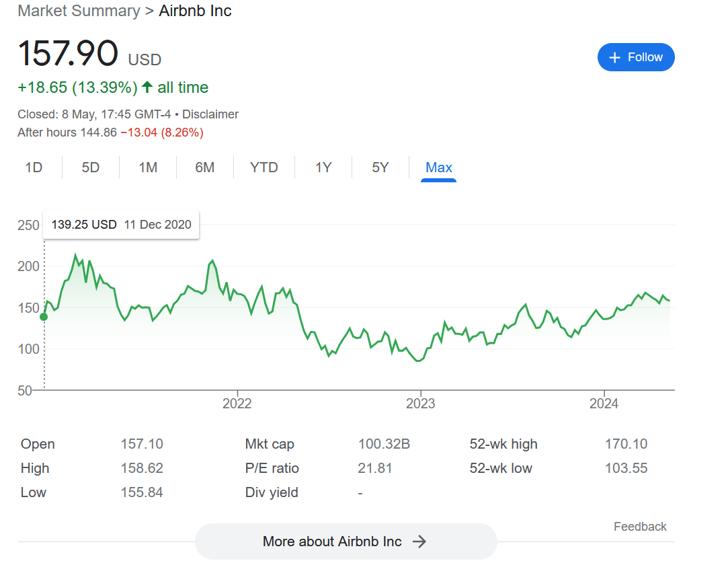The height and width of the screenshot is (561, 728).
Task: Click the 2023 label on chart axis
Action: pyautogui.click(x=420, y=404)
